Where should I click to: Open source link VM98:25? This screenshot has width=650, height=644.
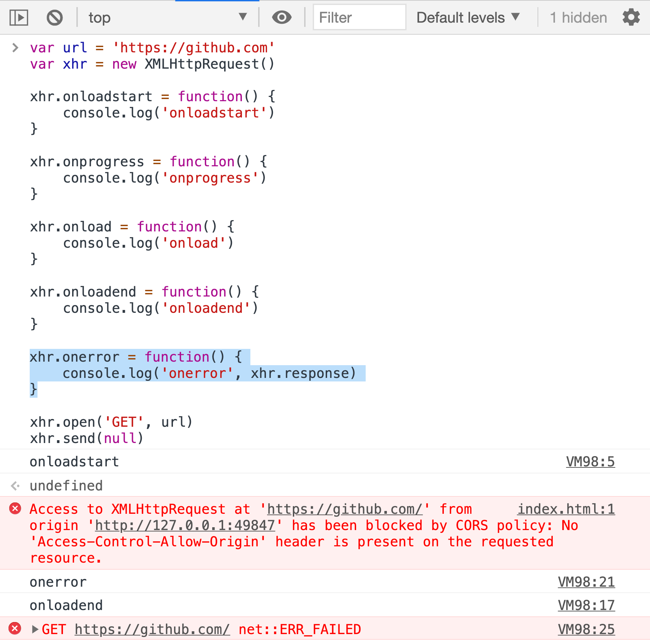tap(586, 629)
